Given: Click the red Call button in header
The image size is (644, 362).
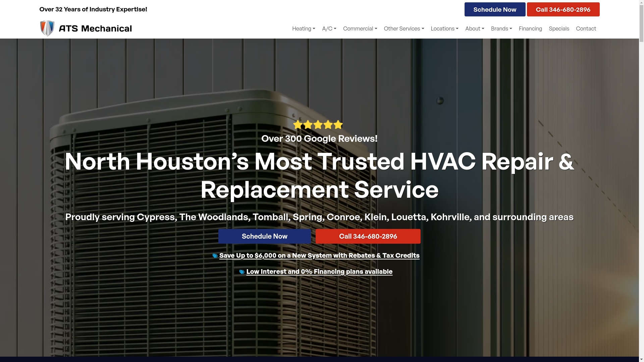Looking at the screenshot, I should pyautogui.click(x=563, y=9).
